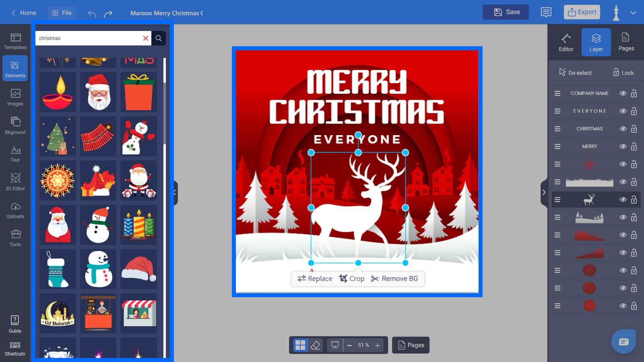This screenshot has width=644, height=362.
Task: Click the Save button
Action: [x=506, y=12]
